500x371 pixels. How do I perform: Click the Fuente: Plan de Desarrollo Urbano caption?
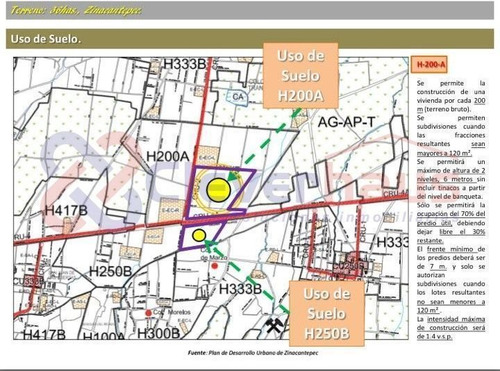click(x=253, y=352)
